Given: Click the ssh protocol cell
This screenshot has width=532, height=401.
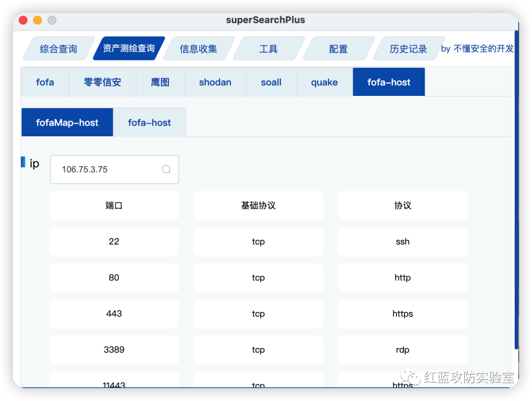Looking at the screenshot, I should click(x=403, y=242).
